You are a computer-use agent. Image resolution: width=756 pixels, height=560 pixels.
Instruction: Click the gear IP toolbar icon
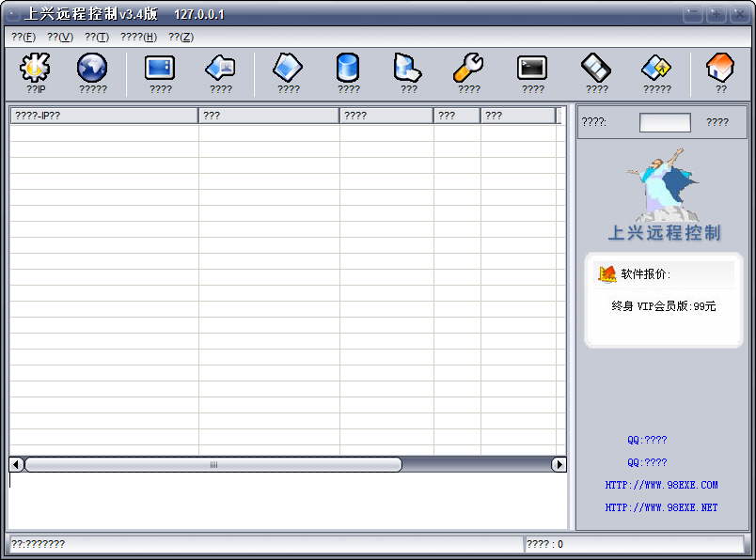coord(36,70)
